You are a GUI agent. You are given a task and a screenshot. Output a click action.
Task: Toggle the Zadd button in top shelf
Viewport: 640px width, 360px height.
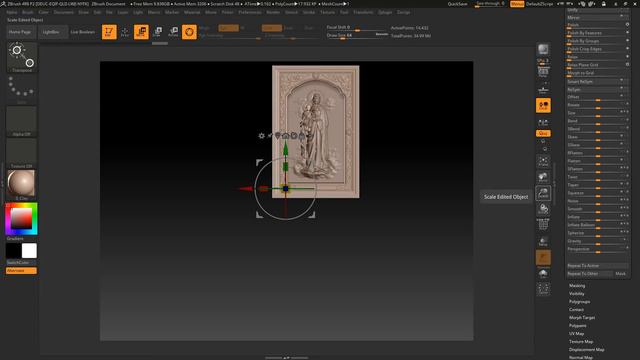[x=272, y=28]
